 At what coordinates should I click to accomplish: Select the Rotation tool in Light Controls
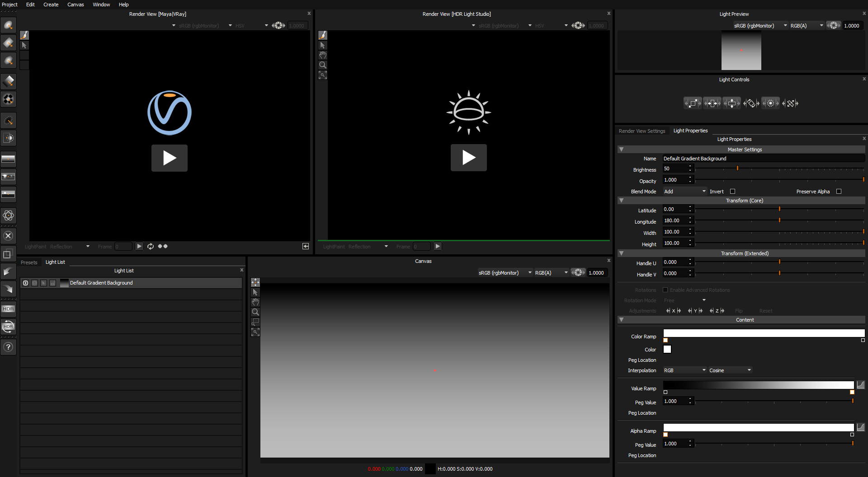coord(751,103)
